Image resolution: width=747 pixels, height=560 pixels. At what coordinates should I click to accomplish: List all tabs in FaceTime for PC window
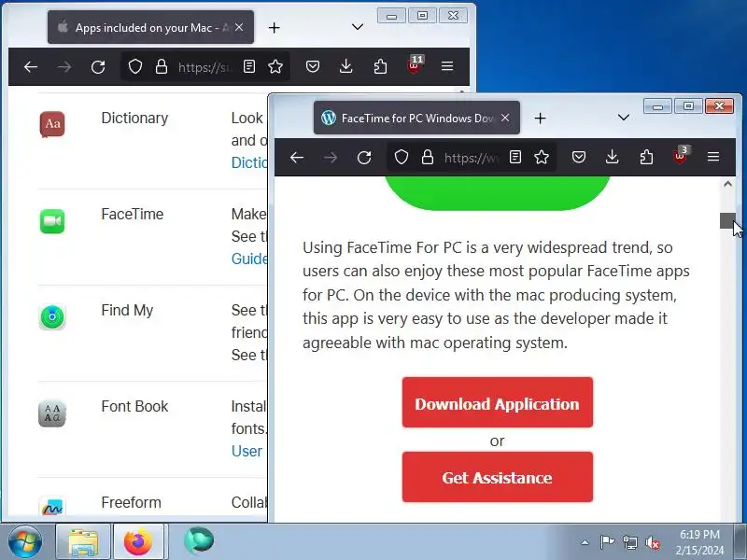[624, 118]
